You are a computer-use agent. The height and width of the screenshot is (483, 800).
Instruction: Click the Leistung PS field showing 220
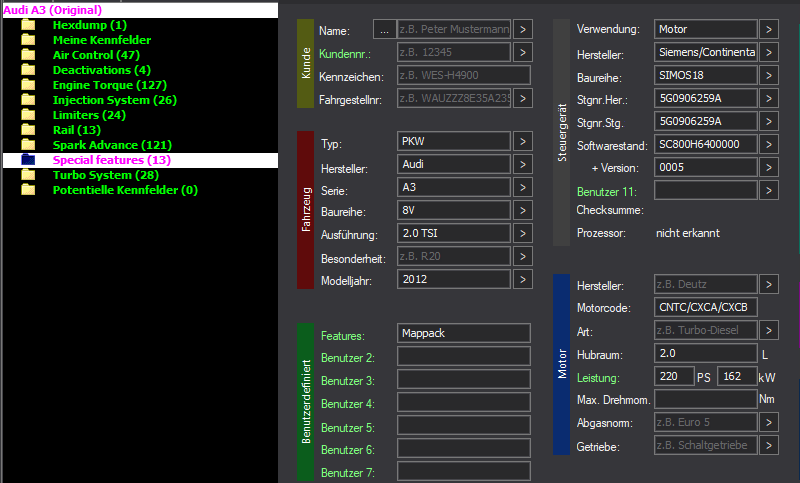point(674,376)
